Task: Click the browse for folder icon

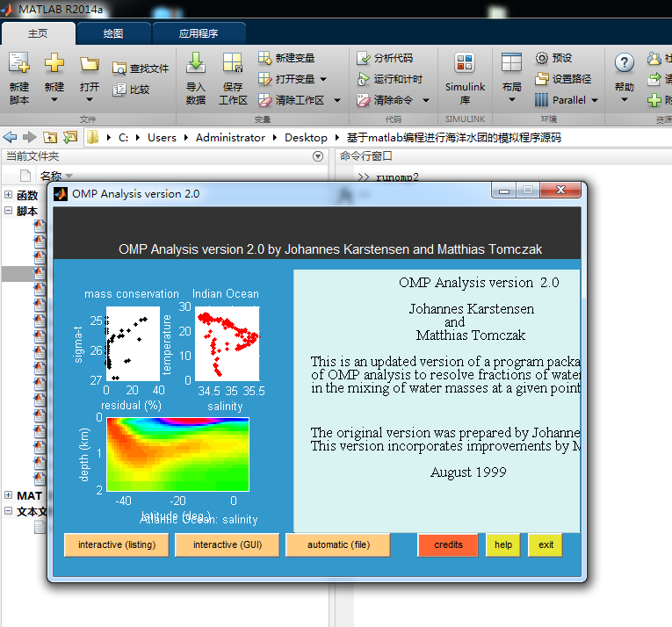Action: pos(70,137)
